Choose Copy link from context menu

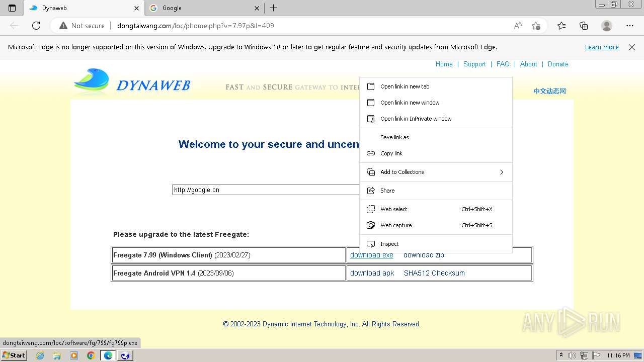[x=436, y=153]
